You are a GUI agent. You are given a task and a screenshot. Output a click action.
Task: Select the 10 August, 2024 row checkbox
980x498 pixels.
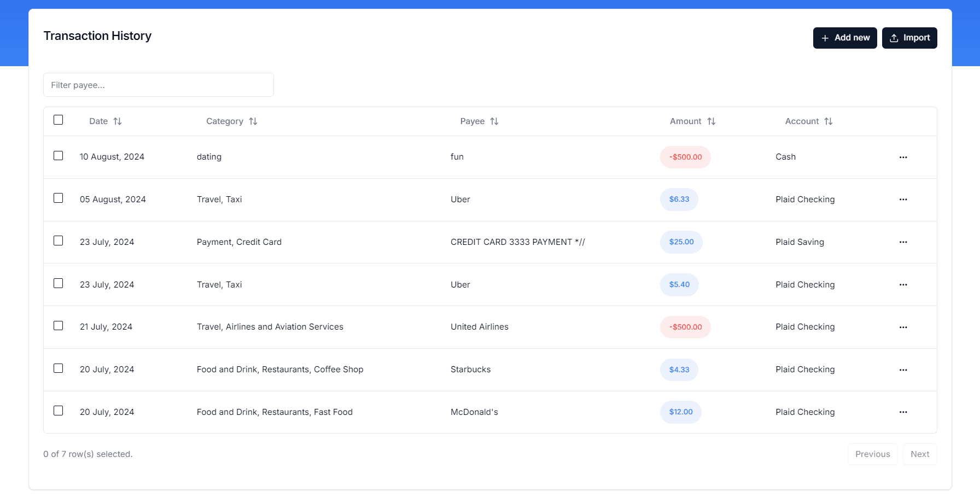tap(59, 156)
